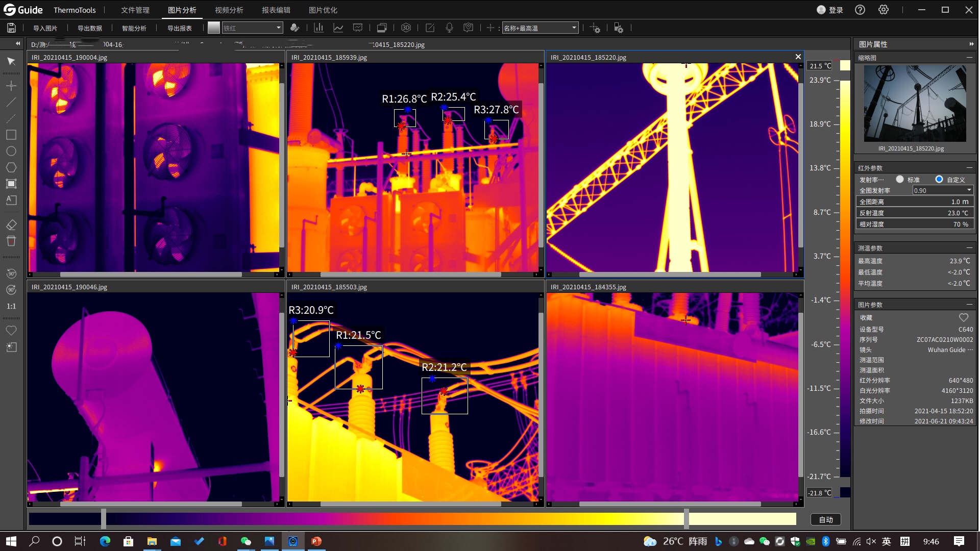This screenshot has height=551, width=980.
Task: Open the help question mark icon
Action: tap(860, 10)
